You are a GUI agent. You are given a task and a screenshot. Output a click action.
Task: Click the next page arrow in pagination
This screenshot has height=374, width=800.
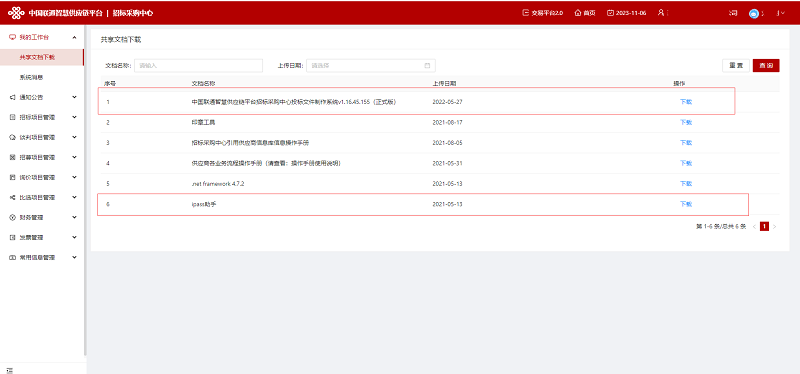click(774, 226)
